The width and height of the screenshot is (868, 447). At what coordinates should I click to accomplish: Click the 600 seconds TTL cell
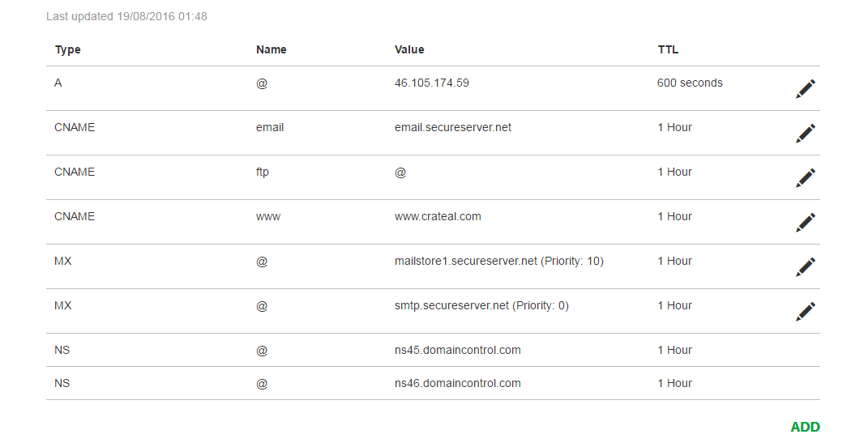pos(690,83)
